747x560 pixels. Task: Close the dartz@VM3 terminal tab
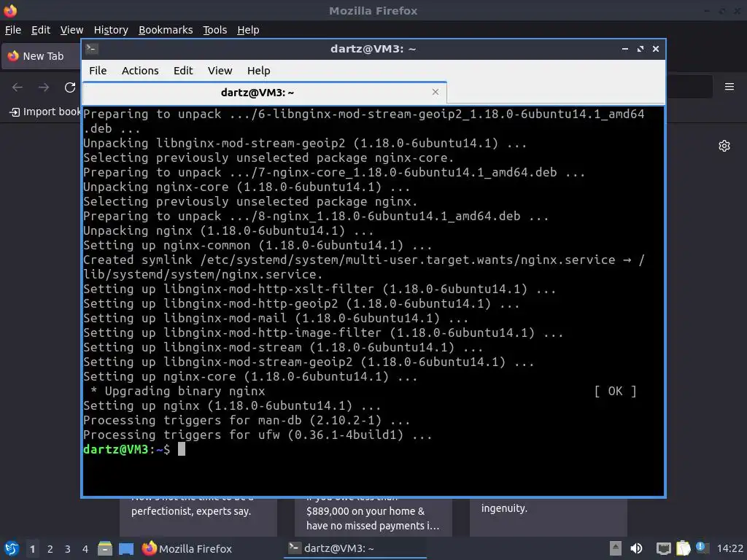[435, 92]
